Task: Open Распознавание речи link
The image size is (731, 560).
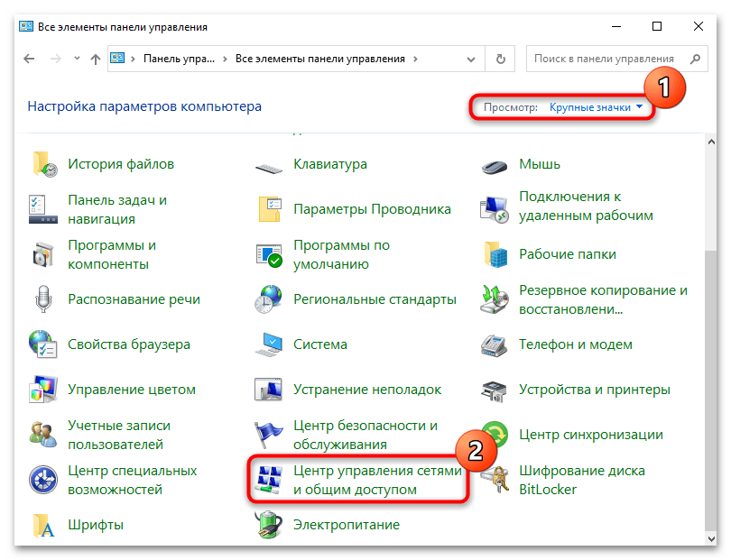Action: click(134, 299)
